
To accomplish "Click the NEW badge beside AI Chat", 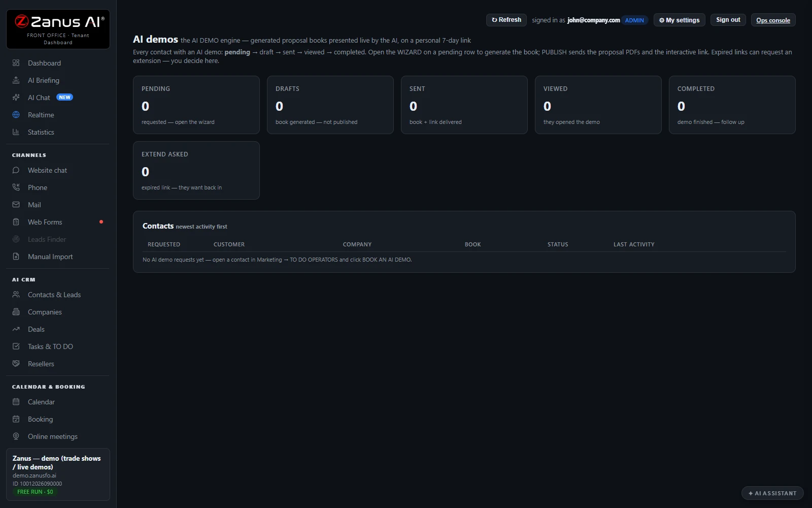I will point(64,98).
